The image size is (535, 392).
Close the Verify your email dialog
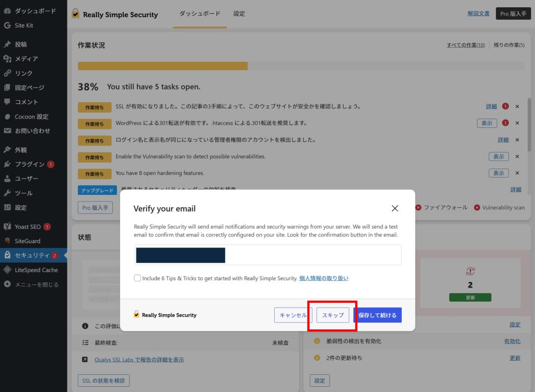(395, 208)
